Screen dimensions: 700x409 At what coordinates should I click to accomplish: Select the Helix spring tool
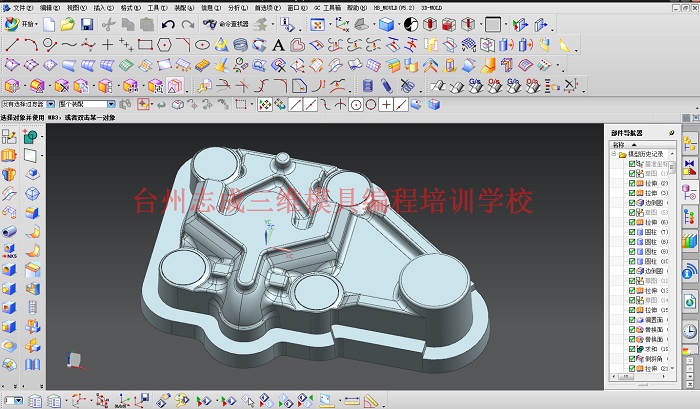tap(240, 45)
